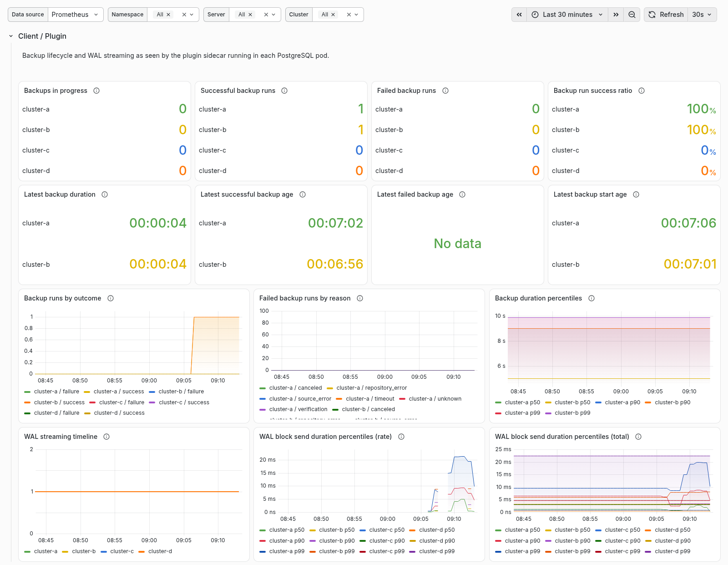Click info icon beside Backup duration percentiles
Image resolution: width=728 pixels, height=565 pixels.
[591, 298]
